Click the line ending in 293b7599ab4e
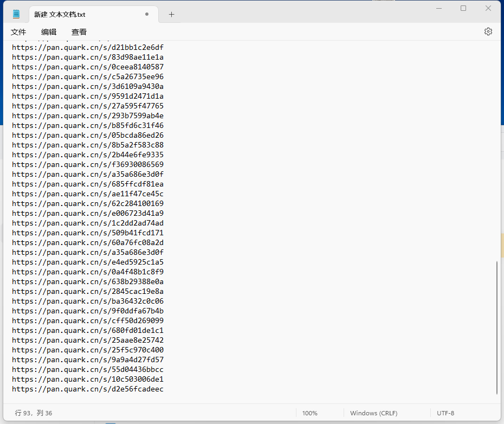The width and height of the screenshot is (504, 424). point(88,116)
